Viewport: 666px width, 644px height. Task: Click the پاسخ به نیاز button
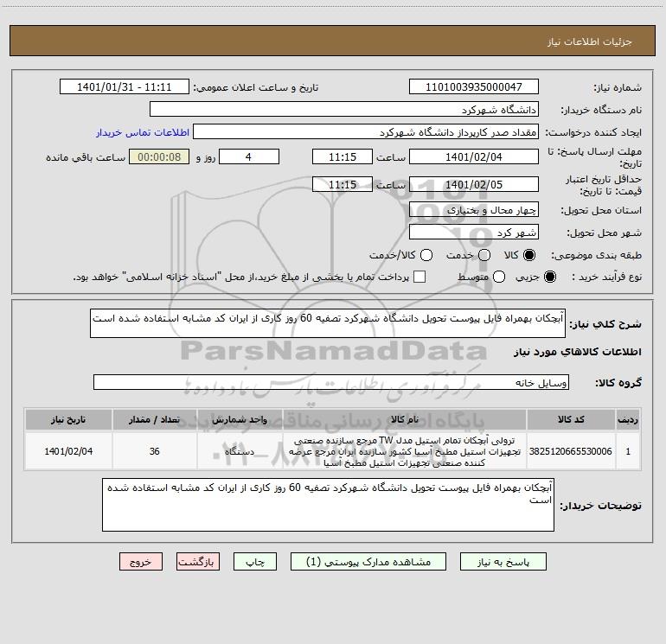503,562
